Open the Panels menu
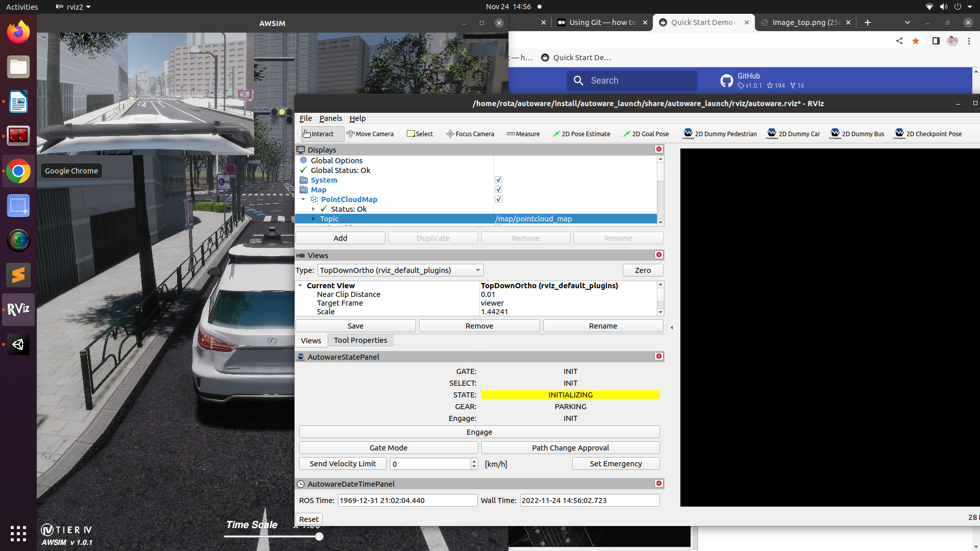Screen dimensions: 980x551 coord(331,118)
